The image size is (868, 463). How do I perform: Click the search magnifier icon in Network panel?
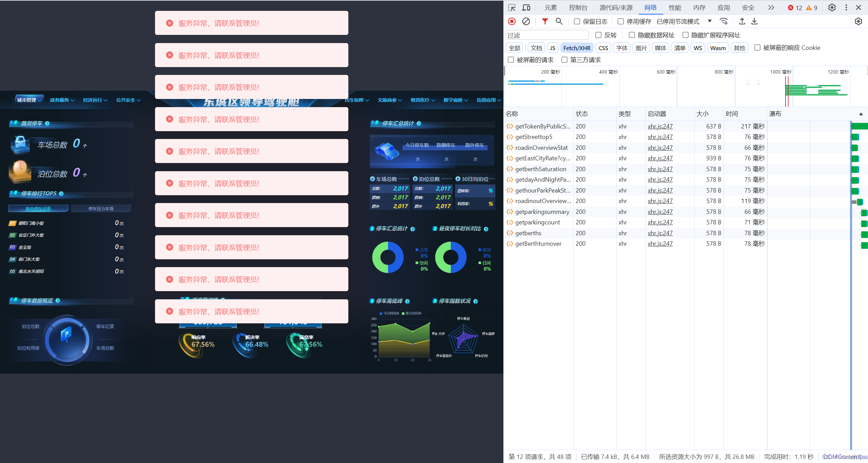pyautogui.click(x=557, y=21)
